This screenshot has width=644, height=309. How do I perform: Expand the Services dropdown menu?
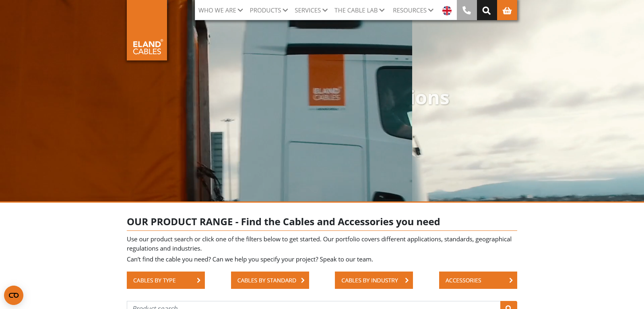pos(311,10)
